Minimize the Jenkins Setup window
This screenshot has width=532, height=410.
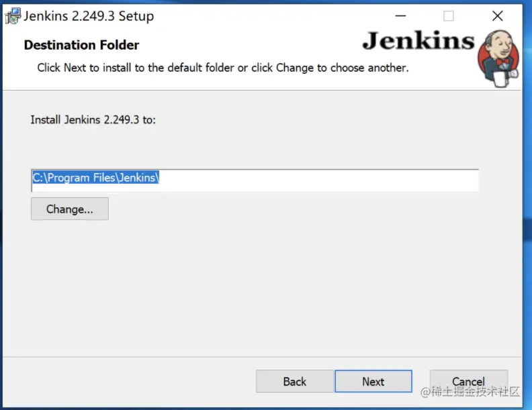click(x=400, y=15)
